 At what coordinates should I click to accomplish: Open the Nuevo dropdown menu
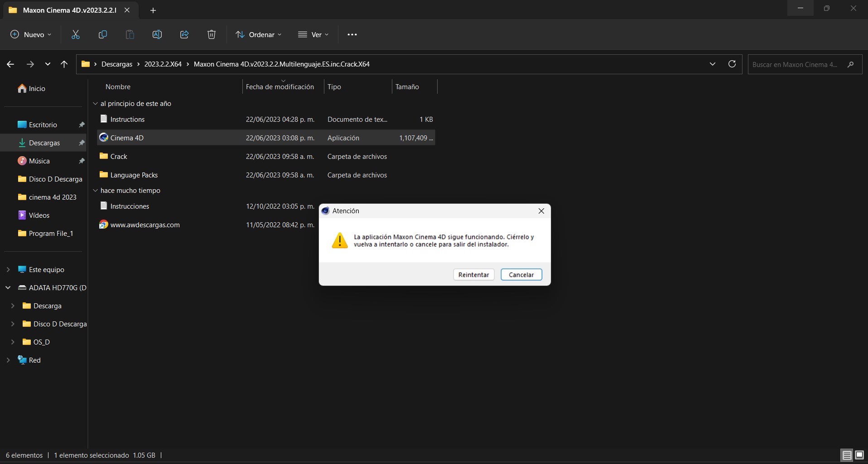point(31,34)
